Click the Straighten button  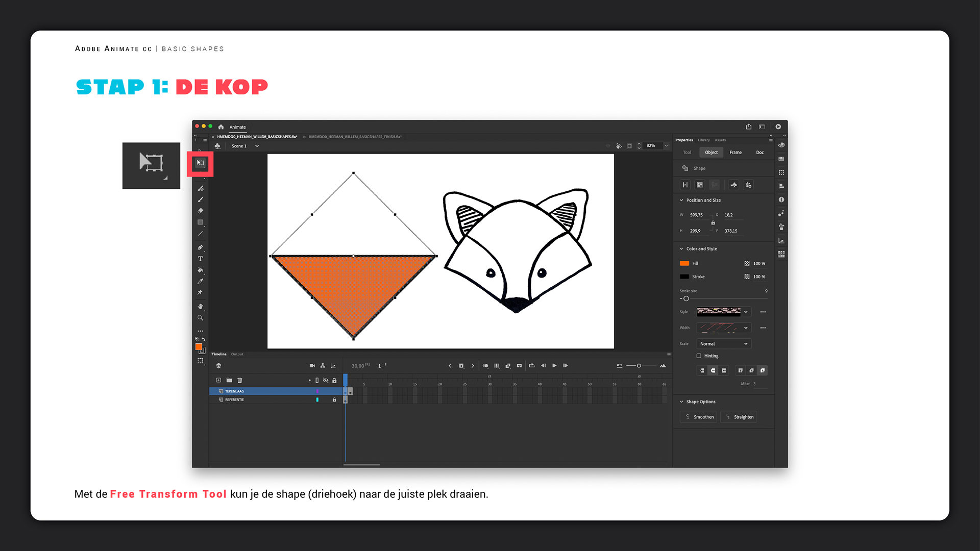tap(738, 417)
